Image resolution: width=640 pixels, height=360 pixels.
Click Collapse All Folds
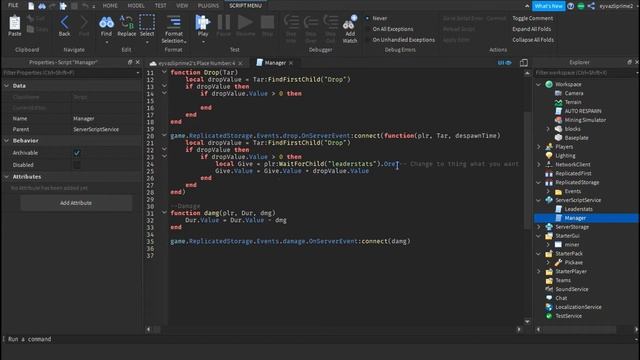[x=533, y=40]
